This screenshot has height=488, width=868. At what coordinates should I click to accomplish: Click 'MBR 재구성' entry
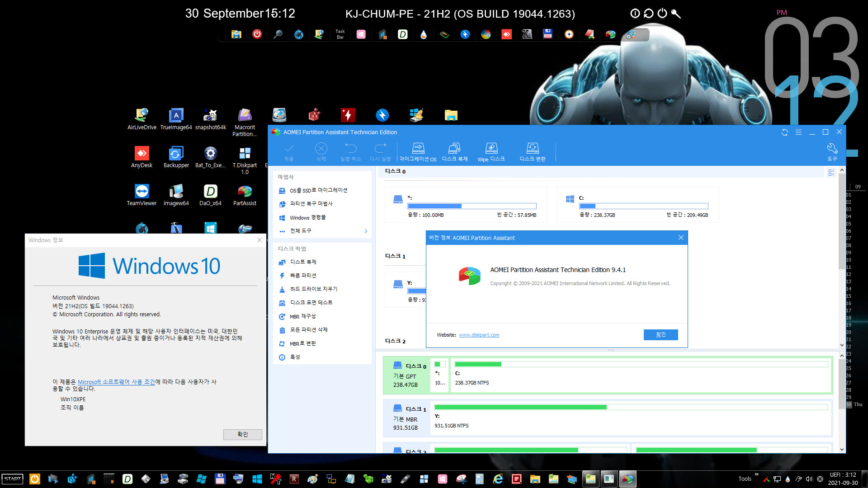pos(302,316)
